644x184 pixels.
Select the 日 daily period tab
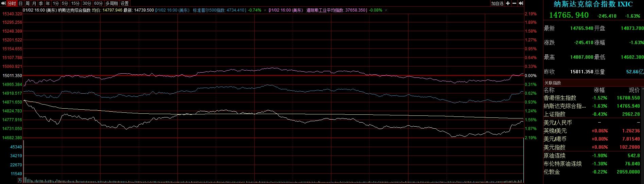(20, 3)
